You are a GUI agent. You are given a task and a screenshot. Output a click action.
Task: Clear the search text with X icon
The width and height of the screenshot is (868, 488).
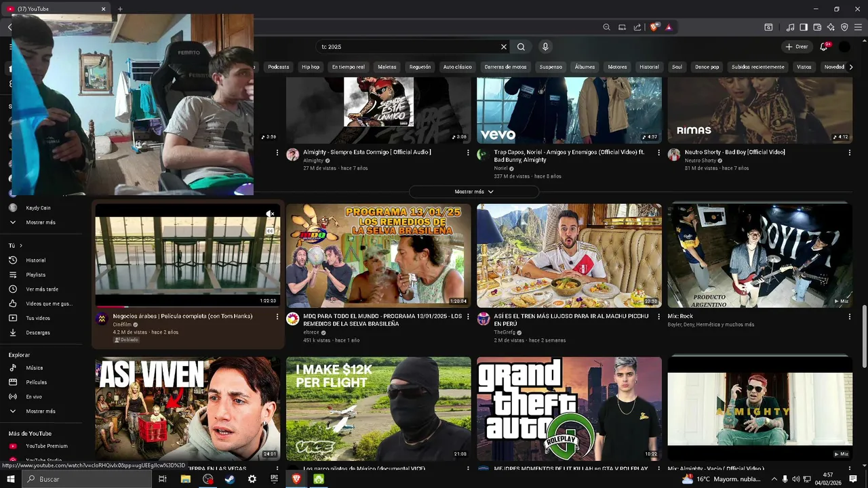tap(504, 47)
